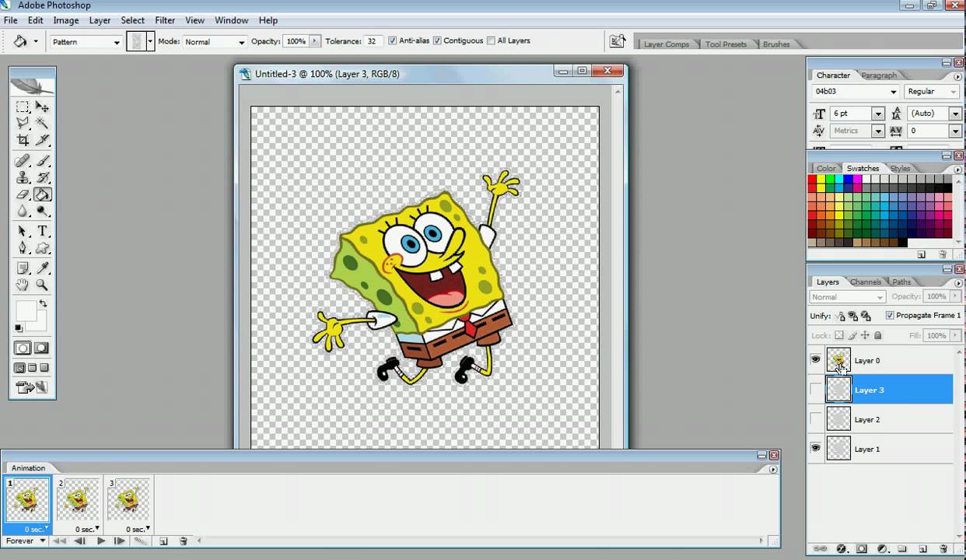Open the Opacity slider arrow in options bar

[x=315, y=41]
